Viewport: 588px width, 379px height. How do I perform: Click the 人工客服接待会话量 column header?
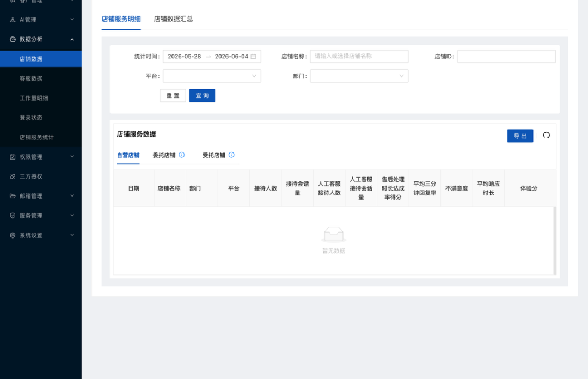[361, 188]
